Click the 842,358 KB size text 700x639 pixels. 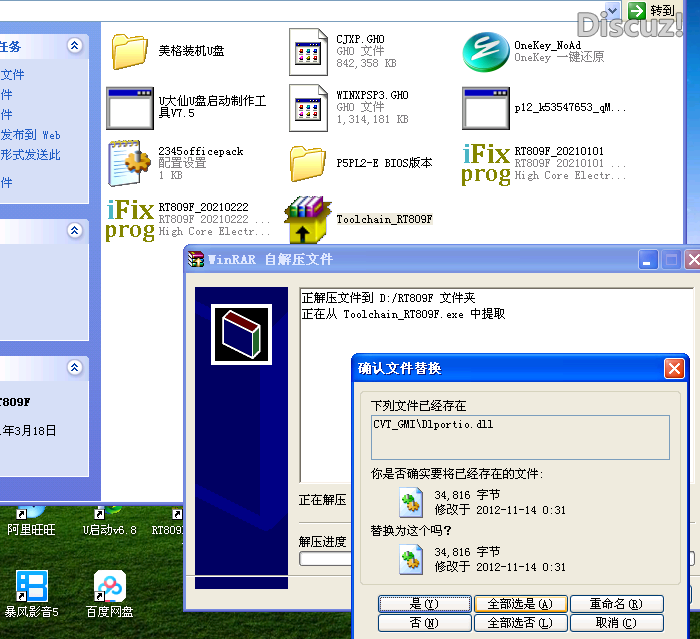[367, 63]
